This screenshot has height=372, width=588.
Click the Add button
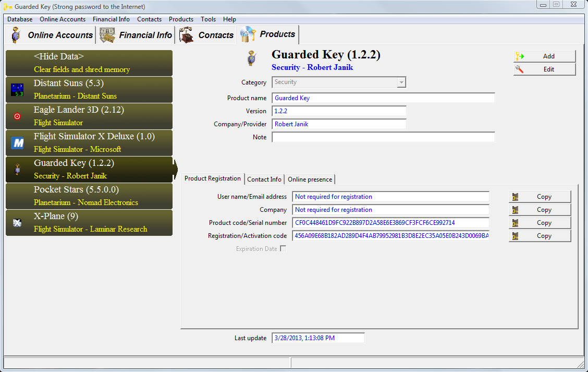point(545,56)
